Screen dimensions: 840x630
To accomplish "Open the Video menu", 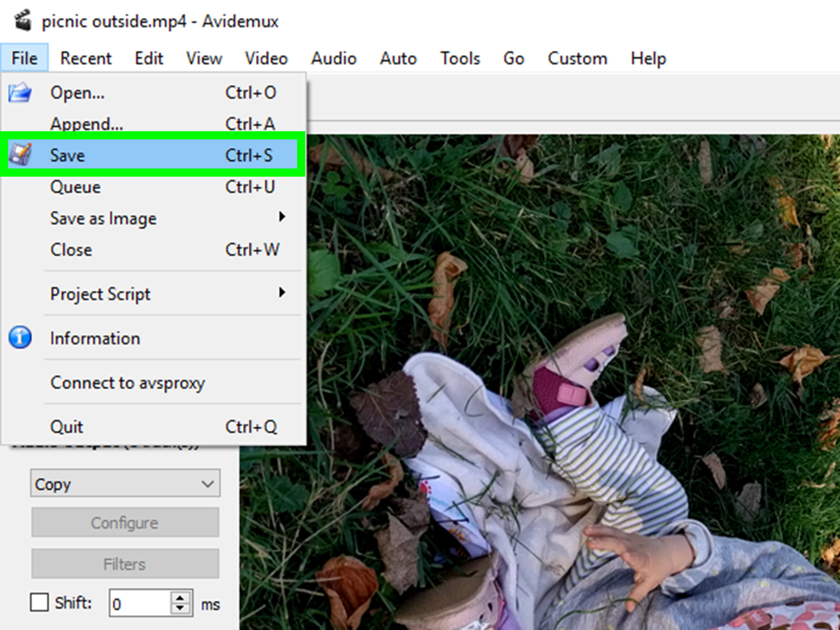I will [266, 58].
